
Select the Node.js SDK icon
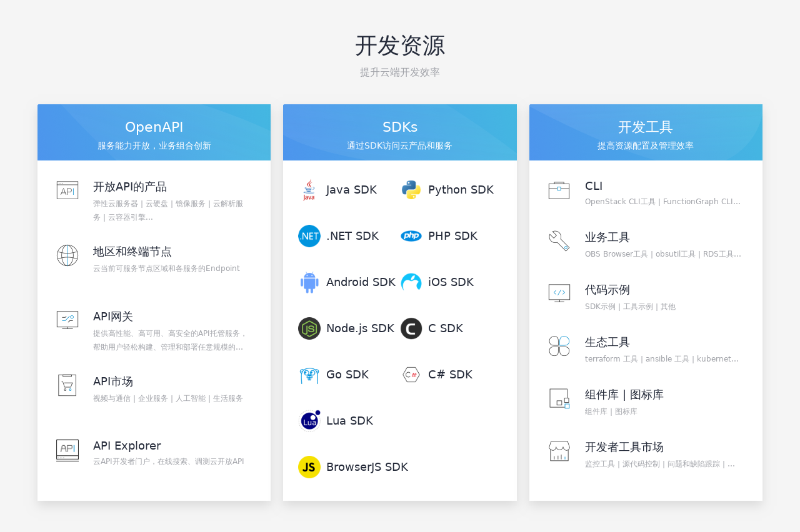tap(309, 328)
